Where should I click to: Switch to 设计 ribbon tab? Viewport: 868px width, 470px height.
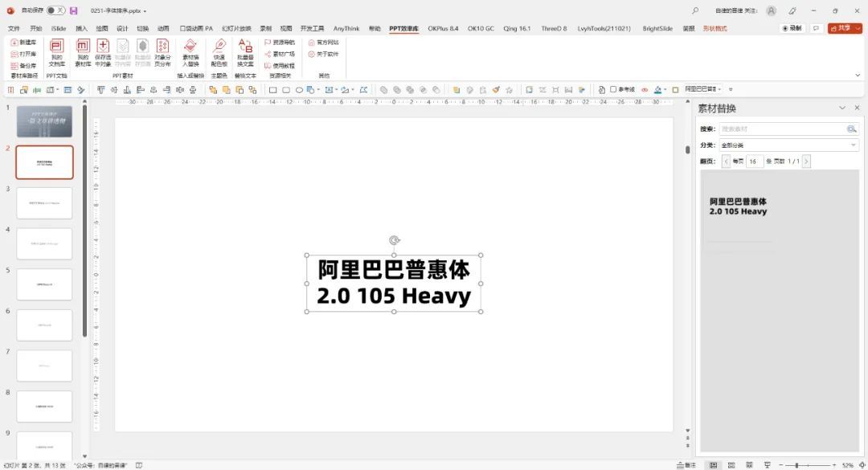point(122,28)
